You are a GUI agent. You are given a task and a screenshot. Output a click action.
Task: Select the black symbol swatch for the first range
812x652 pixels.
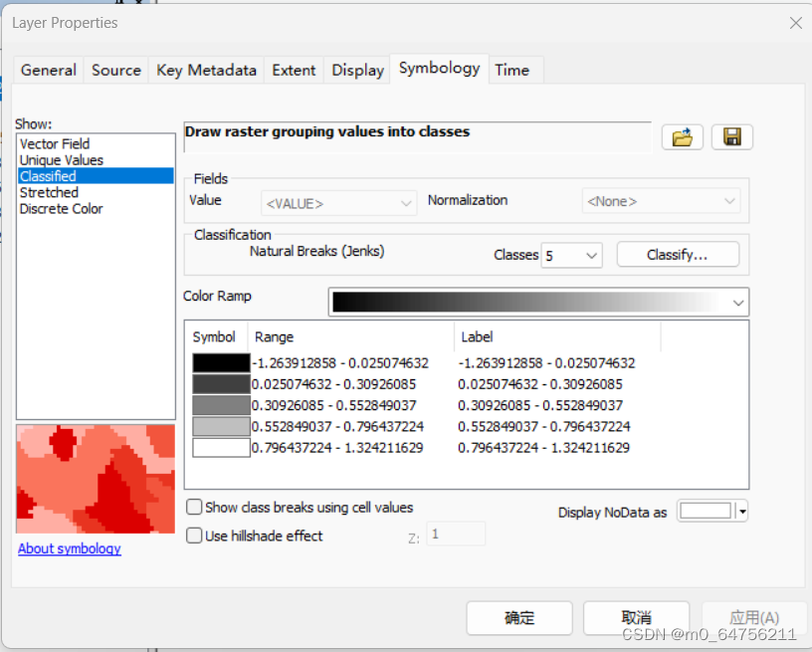click(219, 362)
